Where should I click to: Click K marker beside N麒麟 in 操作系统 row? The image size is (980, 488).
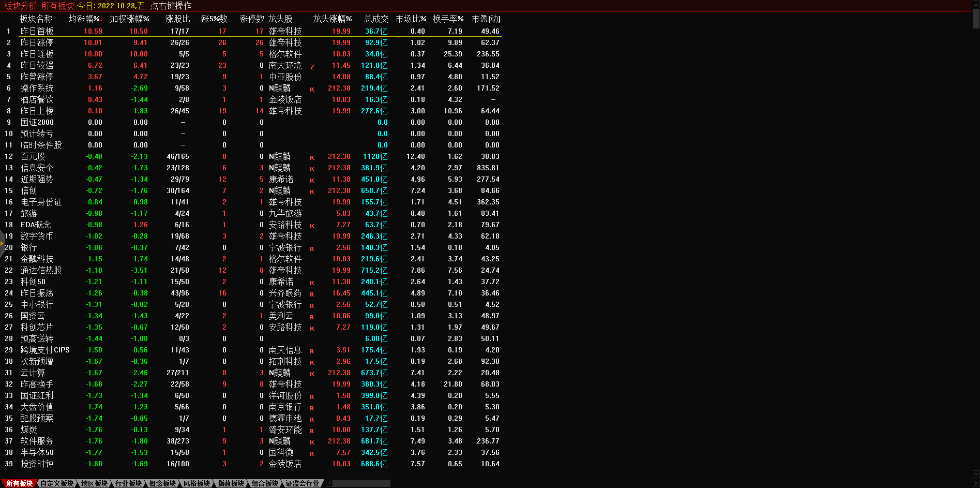tap(312, 89)
